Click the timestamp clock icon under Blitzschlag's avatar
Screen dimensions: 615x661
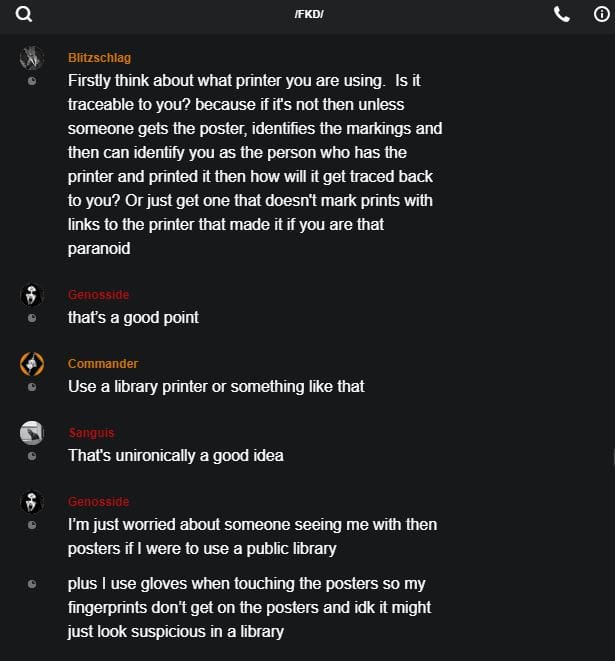click(32, 80)
